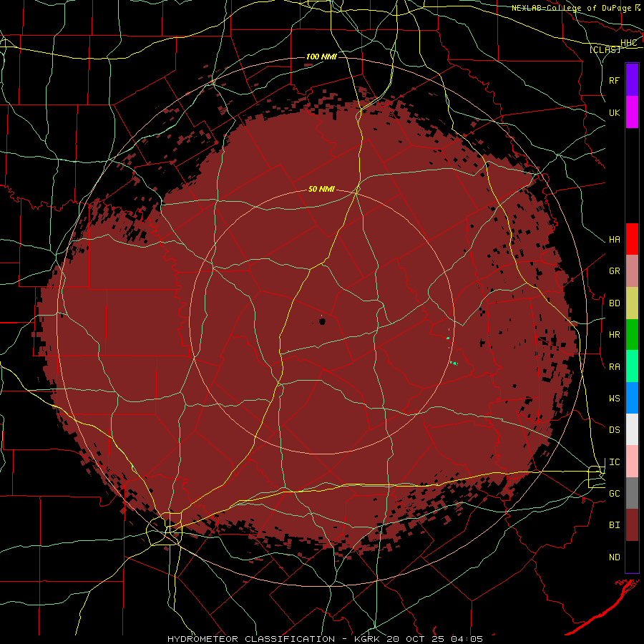Click the light pink IC legend swatch
The image size is (644, 644).
632,462
